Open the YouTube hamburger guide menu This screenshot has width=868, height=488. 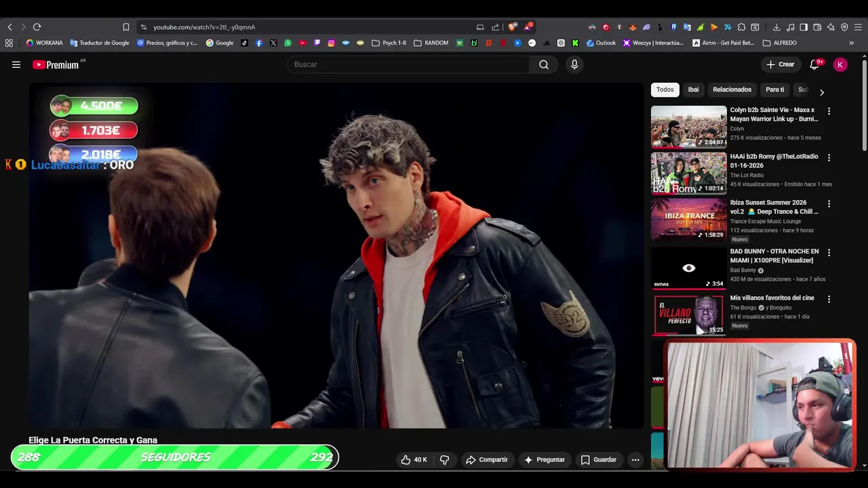(16, 64)
